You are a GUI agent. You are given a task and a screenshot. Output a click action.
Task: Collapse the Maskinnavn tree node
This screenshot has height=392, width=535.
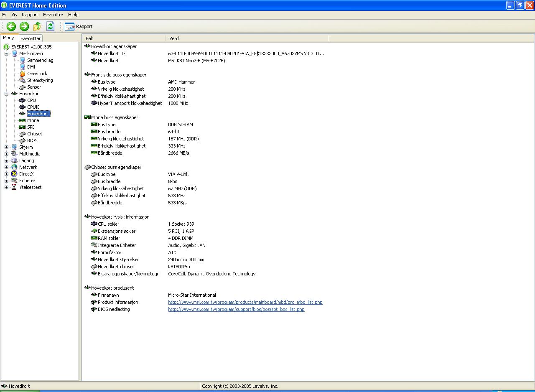coord(6,53)
